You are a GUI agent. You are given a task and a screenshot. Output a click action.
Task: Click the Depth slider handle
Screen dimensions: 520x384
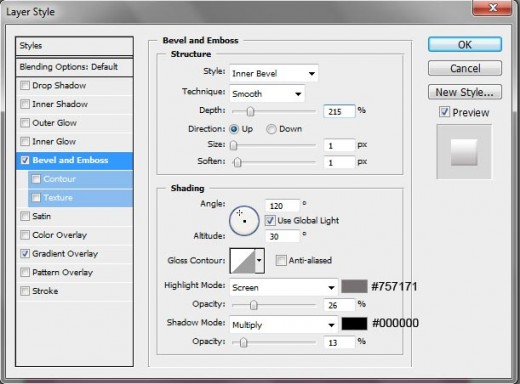[x=250, y=111]
